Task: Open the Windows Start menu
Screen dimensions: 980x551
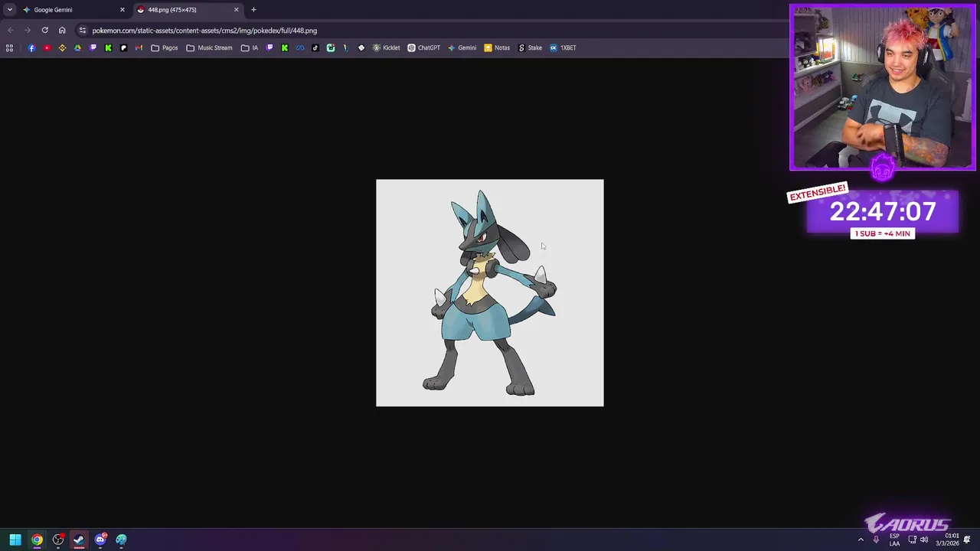Action: coord(15,540)
